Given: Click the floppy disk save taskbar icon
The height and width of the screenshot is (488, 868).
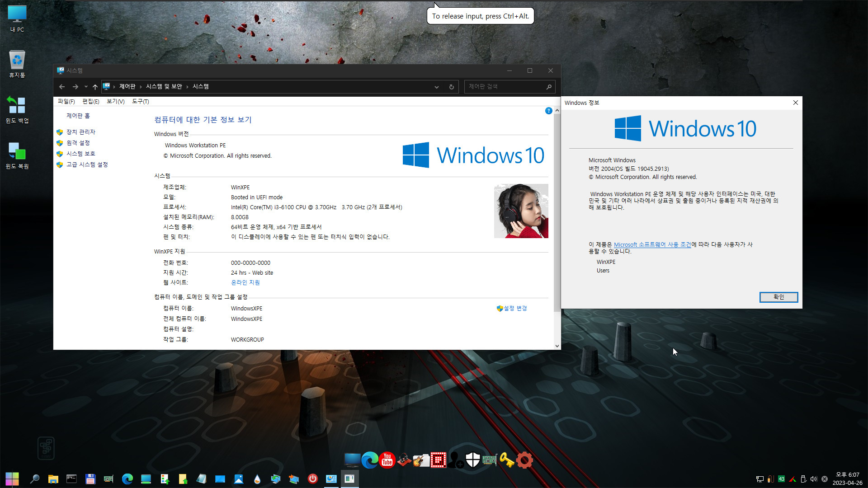Looking at the screenshot, I should click(90, 479).
